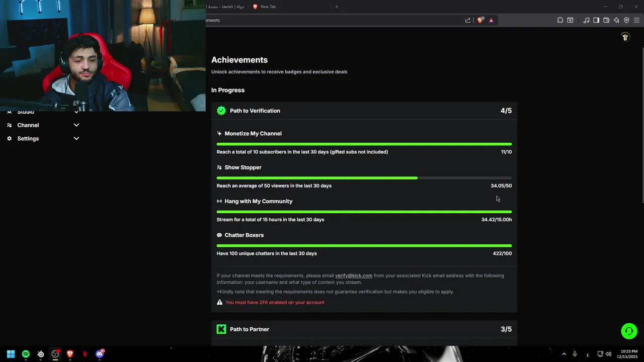
Task: Click the Brave Shields lion icon
Action: 480,20
